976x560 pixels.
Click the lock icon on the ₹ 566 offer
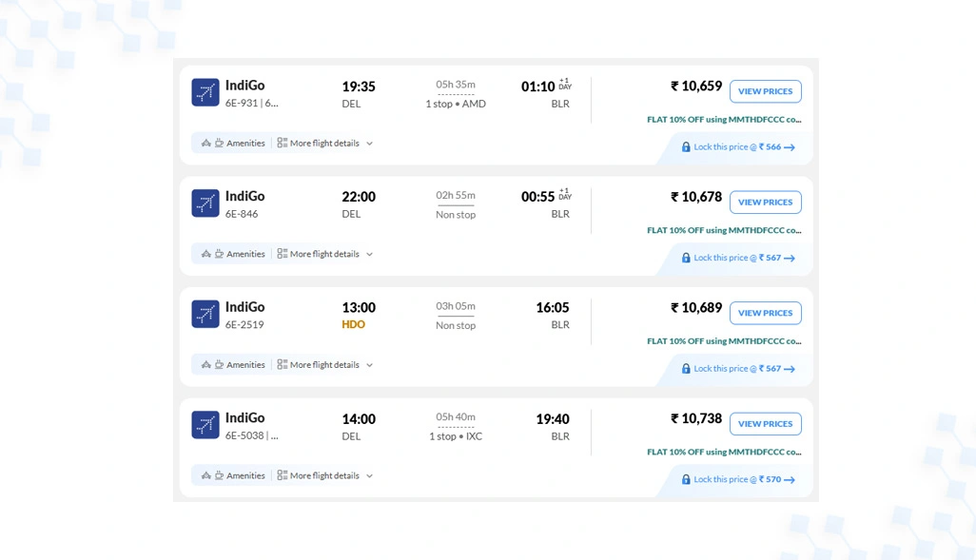[x=686, y=146]
